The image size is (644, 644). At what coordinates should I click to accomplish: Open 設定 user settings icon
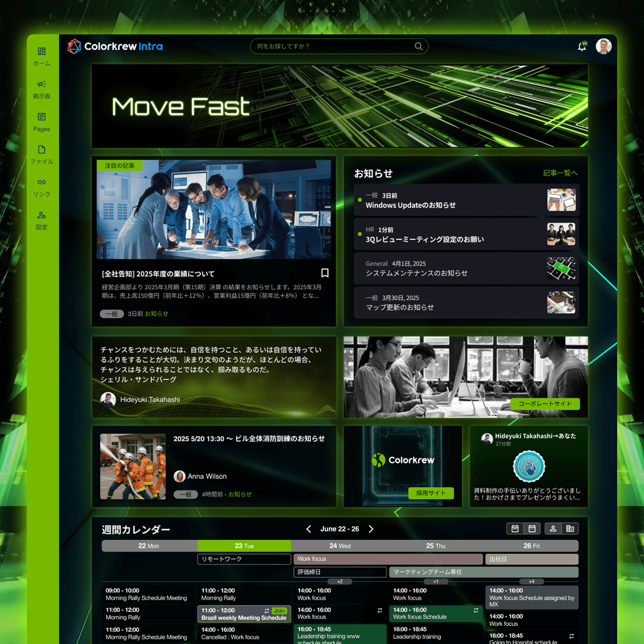41,215
